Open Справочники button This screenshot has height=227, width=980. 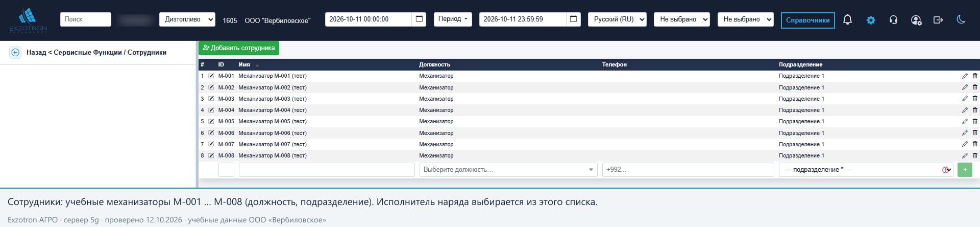click(x=807, y=20)
